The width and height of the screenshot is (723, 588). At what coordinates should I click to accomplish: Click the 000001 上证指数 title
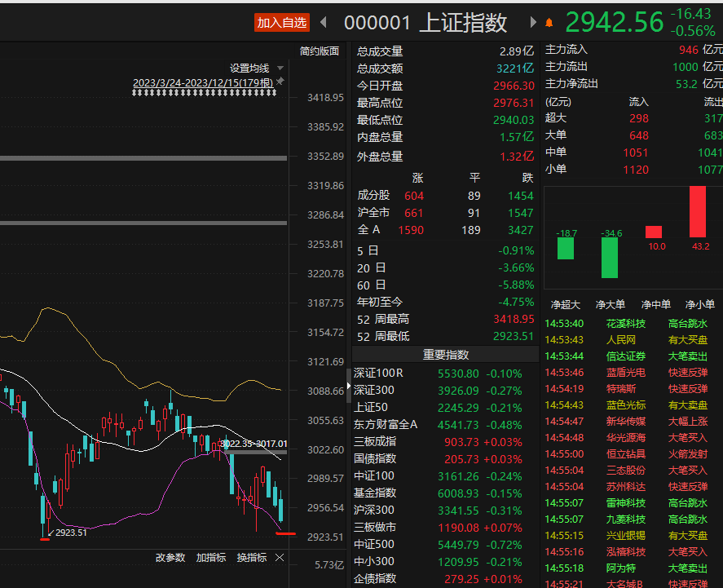(x=425, y=23)
